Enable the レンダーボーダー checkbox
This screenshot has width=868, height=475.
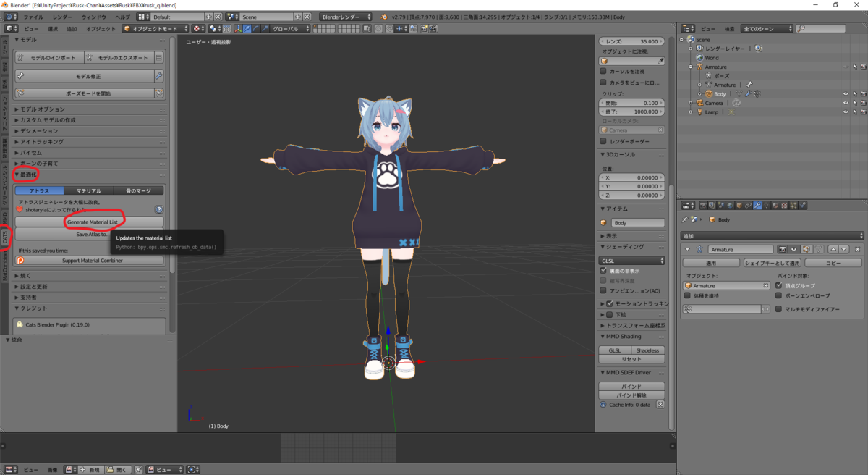[603, 141]
